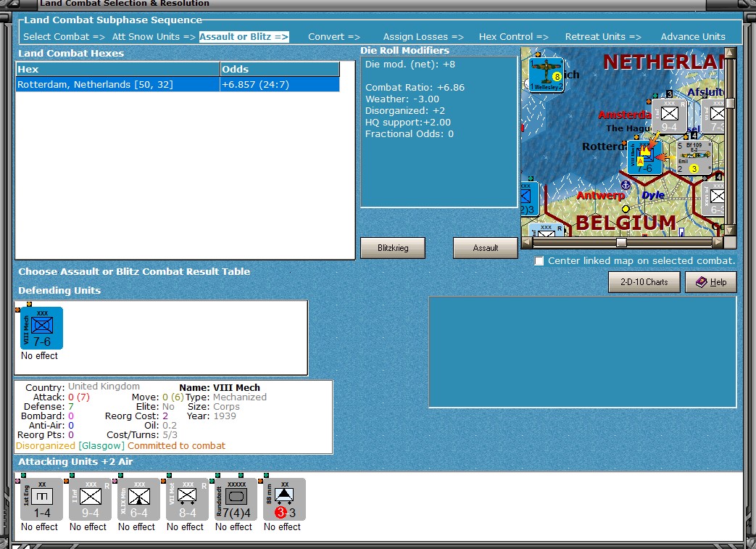Viewport: 756px width, 549px height.
Task: Click map horizontal scrollbar right arrow
Action: 718,242
